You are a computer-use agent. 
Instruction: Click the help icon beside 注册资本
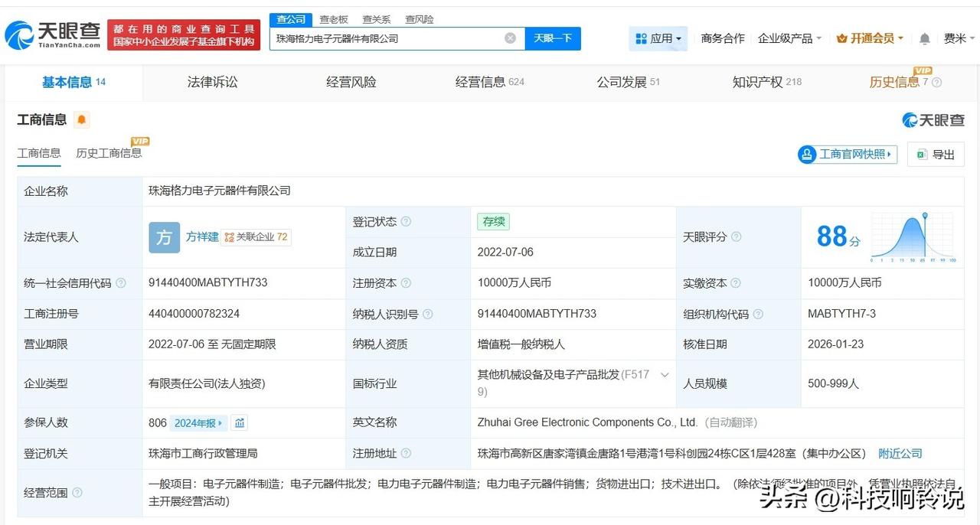406,283
